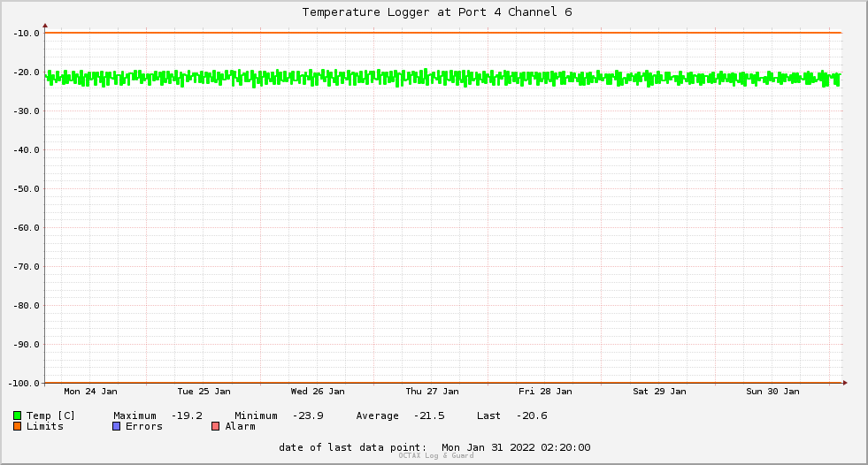Click the Fri 28 Jan axis label

tap(545, 392)
